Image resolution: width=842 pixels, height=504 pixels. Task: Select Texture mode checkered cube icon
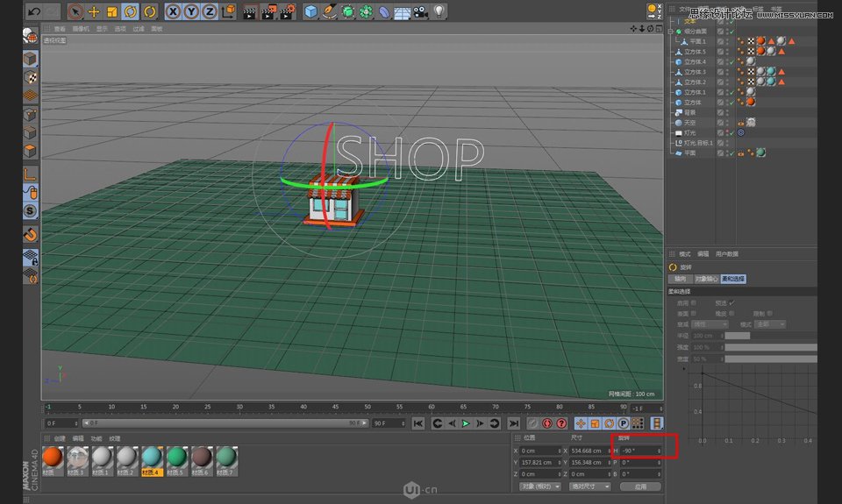(x=31, y=77)
